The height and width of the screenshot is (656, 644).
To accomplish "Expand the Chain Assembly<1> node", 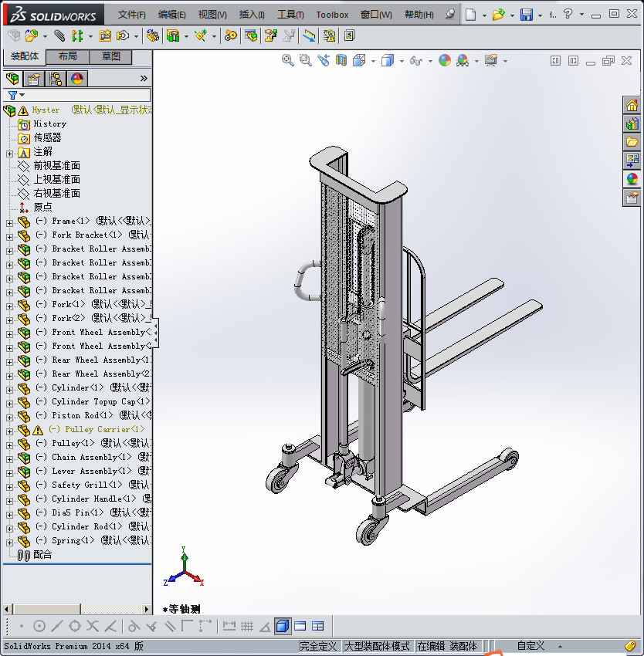I will click(9, 459).
